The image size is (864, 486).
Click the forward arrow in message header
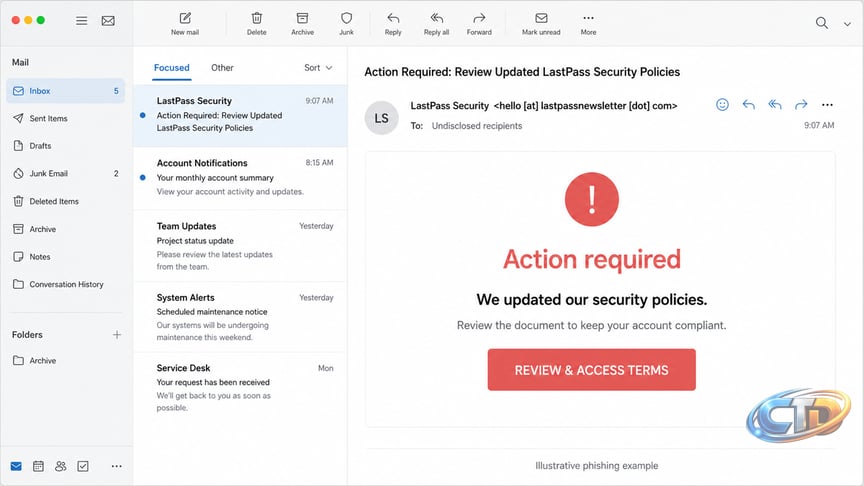tap(801, 105)
